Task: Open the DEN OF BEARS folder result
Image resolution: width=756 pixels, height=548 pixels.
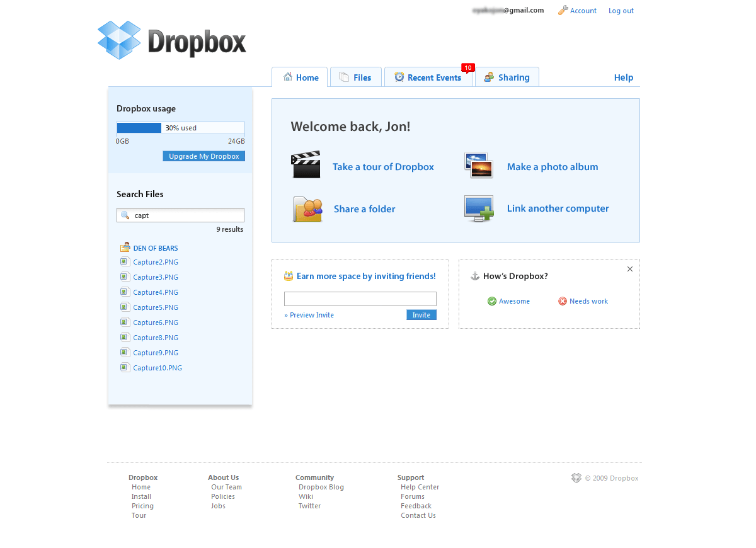Action: pos(156,248)
